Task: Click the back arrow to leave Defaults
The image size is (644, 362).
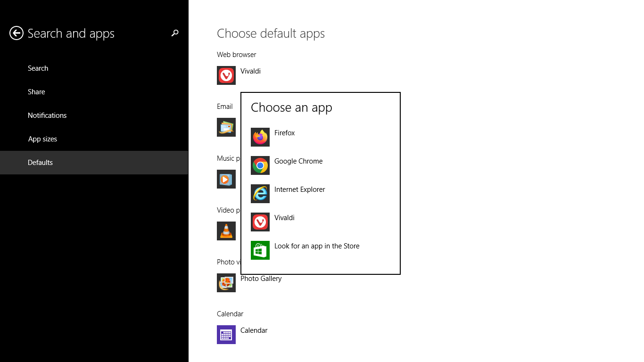Action: point(16,33)
